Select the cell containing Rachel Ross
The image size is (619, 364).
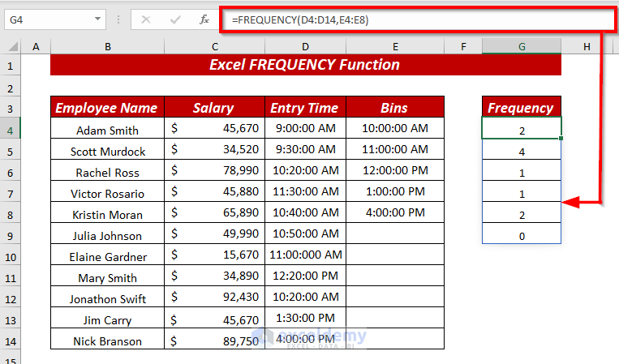pyautogui.click(x=107, y=172)
